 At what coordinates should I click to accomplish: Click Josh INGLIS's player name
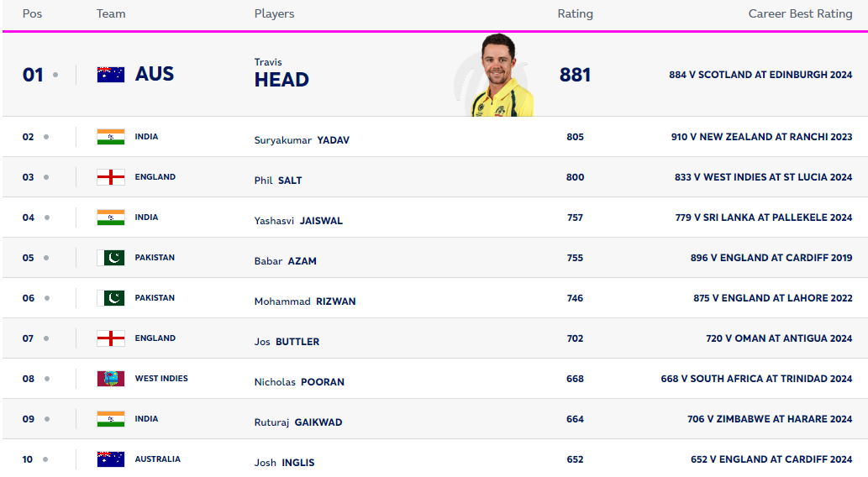pyautogui.click(x=284, y=463)
